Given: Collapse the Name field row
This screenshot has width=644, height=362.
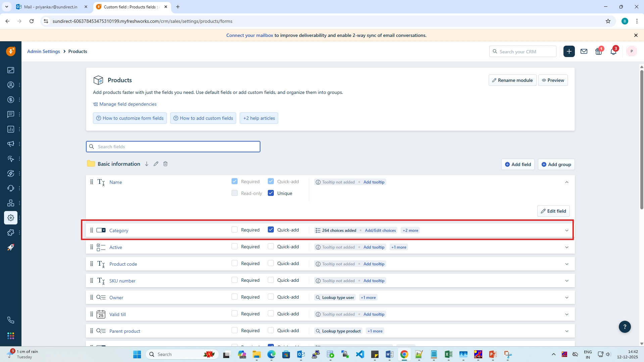Looking at the screenshot, I should 567,182.
